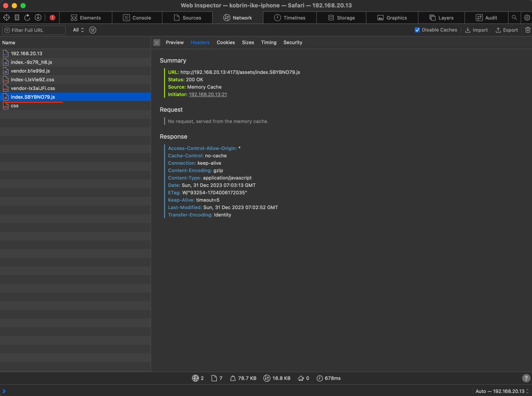Show the red error indicator
Screen dimensions: 532x396
tap(52, 18)
